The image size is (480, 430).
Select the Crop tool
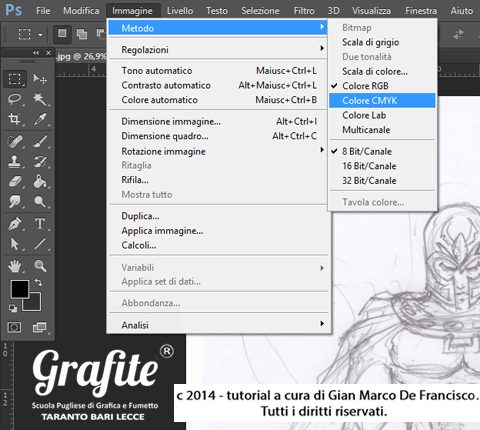click(15, 119)
